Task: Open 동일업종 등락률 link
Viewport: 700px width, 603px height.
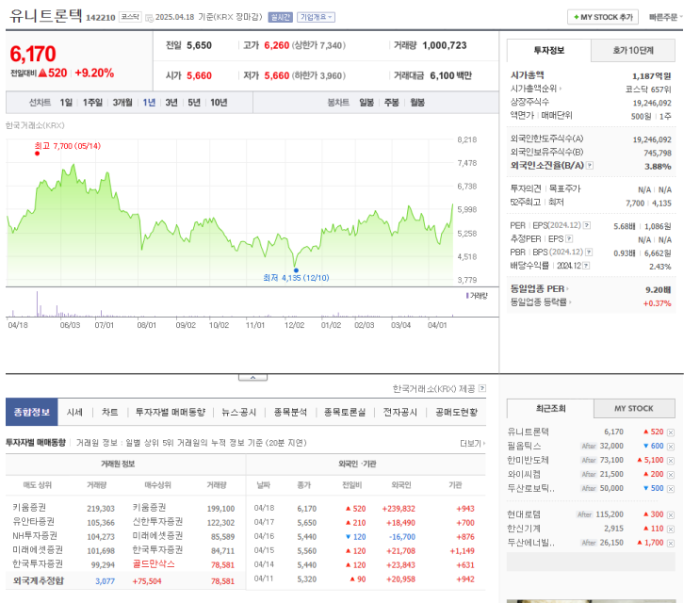Action: (541, 302)
